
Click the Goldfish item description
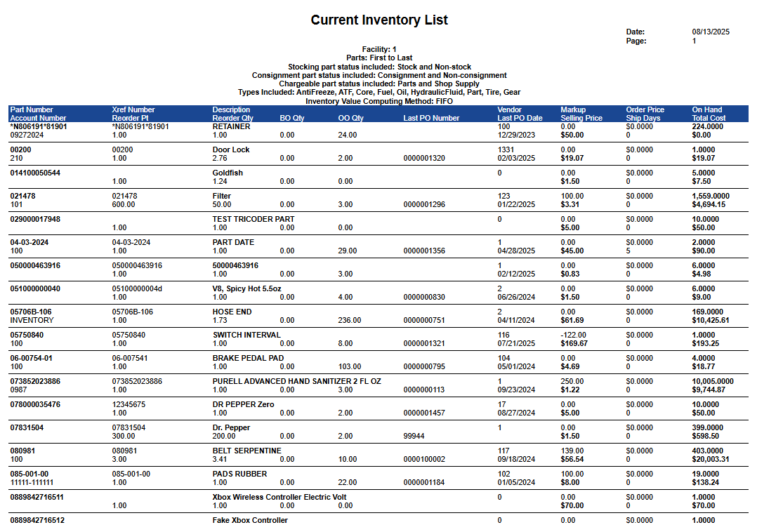coord(228,173)
